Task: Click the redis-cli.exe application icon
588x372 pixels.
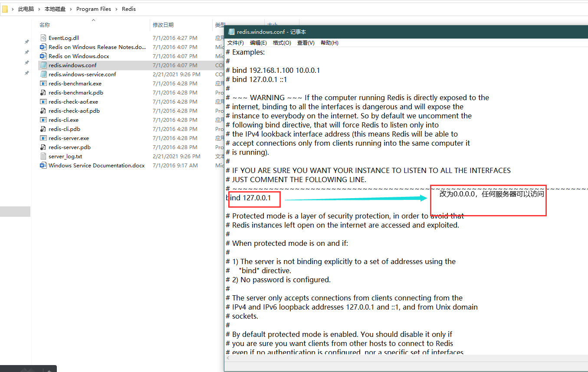Action: tap(43, 120)
